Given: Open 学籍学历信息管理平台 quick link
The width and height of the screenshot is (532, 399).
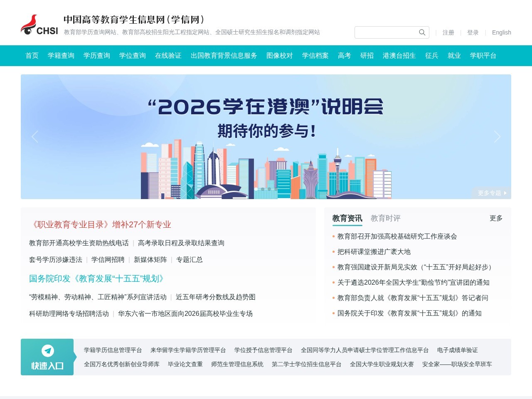Looking at the screenshot, I should point(113,350).
